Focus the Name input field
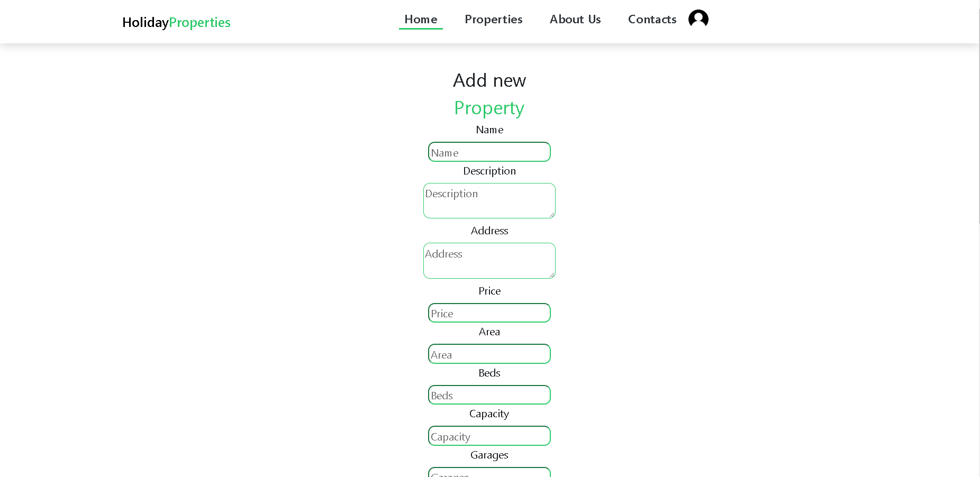 (x=489, y=152)
